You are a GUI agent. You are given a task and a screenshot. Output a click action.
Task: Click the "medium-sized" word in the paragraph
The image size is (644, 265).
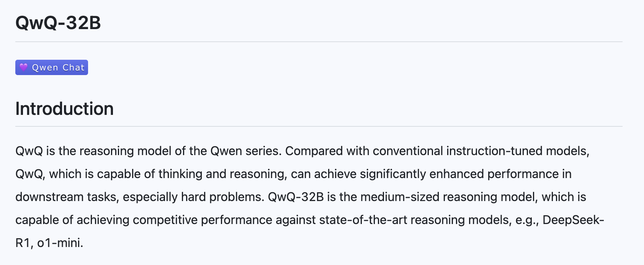pyautogui.click(x=400, y=197)
